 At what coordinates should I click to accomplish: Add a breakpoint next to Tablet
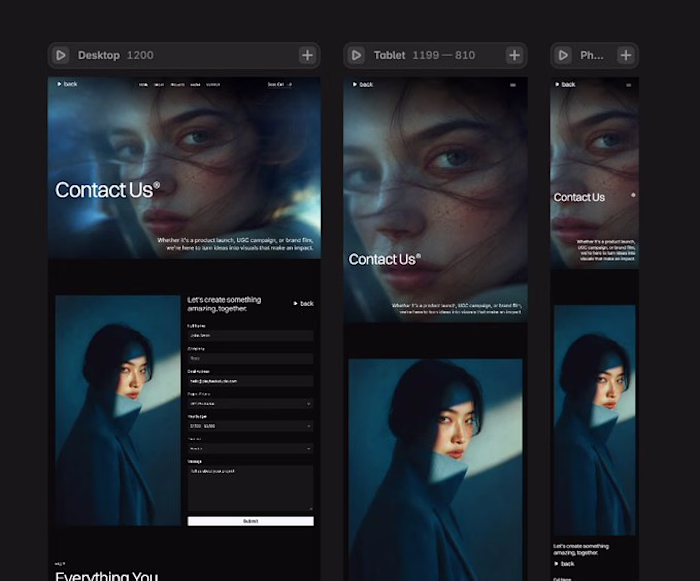(514, 55)
